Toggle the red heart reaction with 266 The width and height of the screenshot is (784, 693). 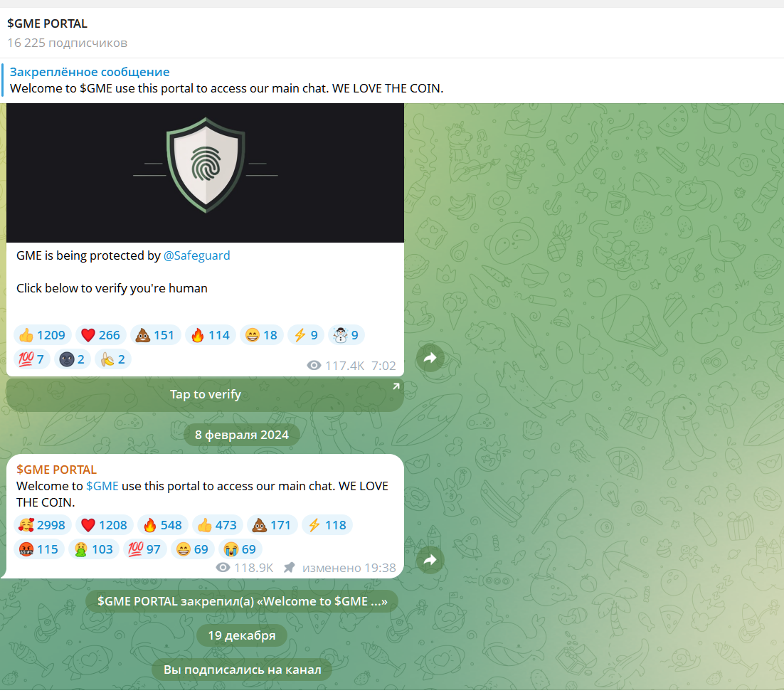(101, 335)
